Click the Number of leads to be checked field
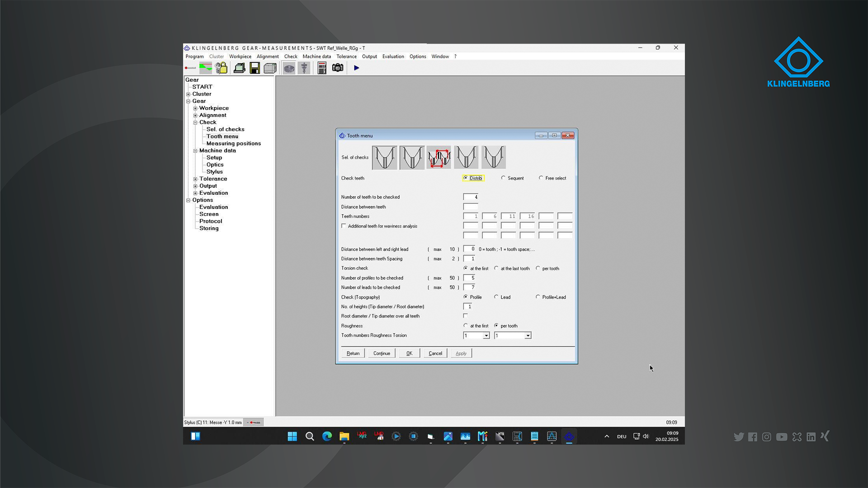868x488 pixels. click(469, 287)
